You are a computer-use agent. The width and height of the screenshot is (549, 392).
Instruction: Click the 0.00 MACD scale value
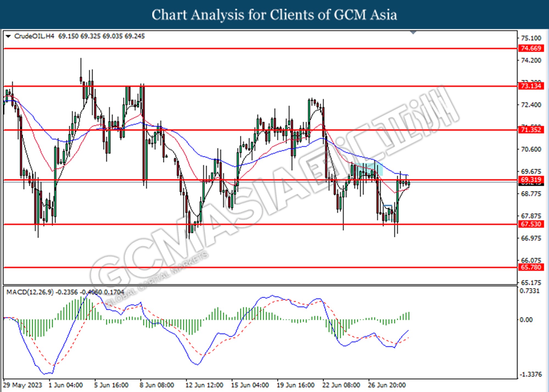[526, 320]
